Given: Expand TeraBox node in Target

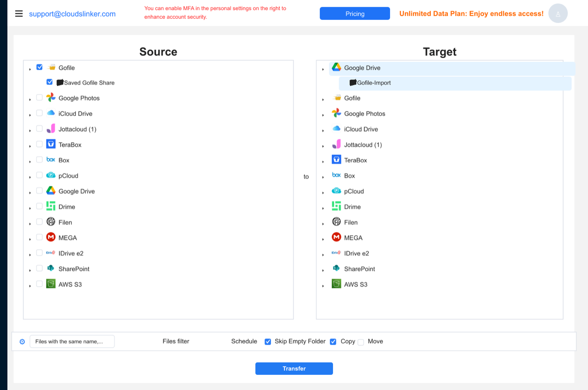Looking at the screenshot, I should click(x=323, y=162).
